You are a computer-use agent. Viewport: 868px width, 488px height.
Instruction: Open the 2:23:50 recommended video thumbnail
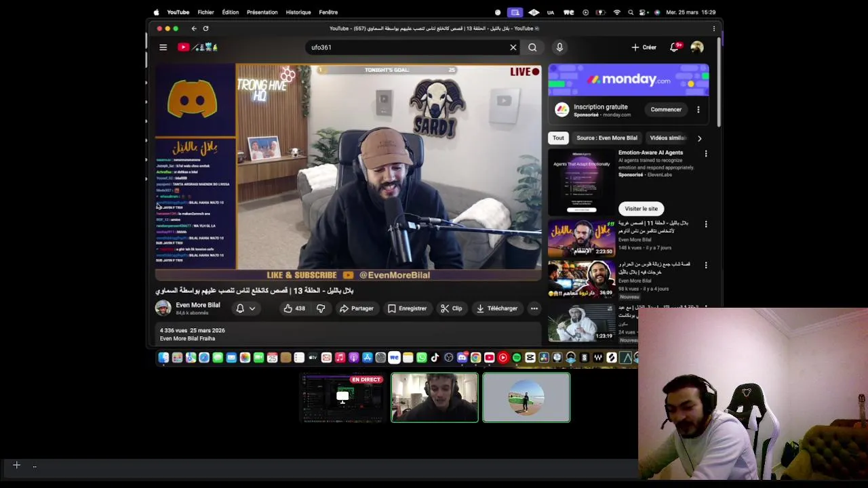pyautogui.click(x=581, y=238)
